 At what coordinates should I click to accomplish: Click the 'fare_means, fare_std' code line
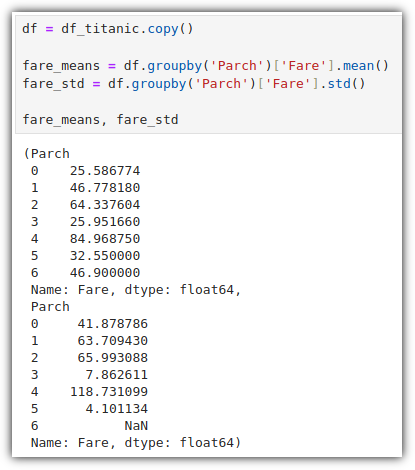pyautogui.click(x=100, y=120)
